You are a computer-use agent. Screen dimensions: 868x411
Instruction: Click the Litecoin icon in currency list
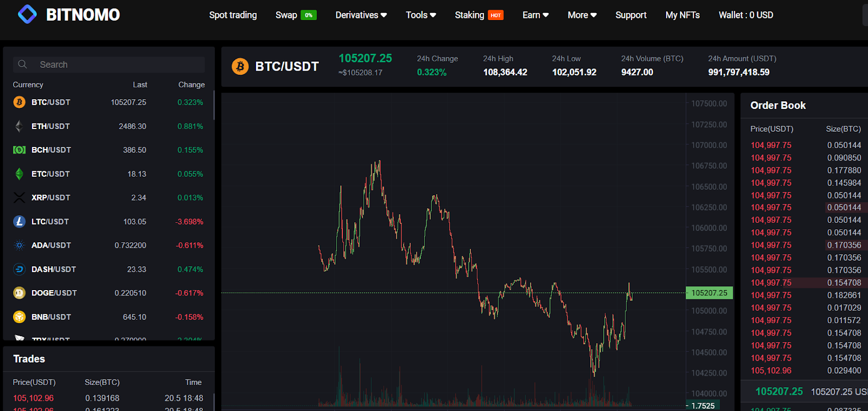tap(20, 221)
